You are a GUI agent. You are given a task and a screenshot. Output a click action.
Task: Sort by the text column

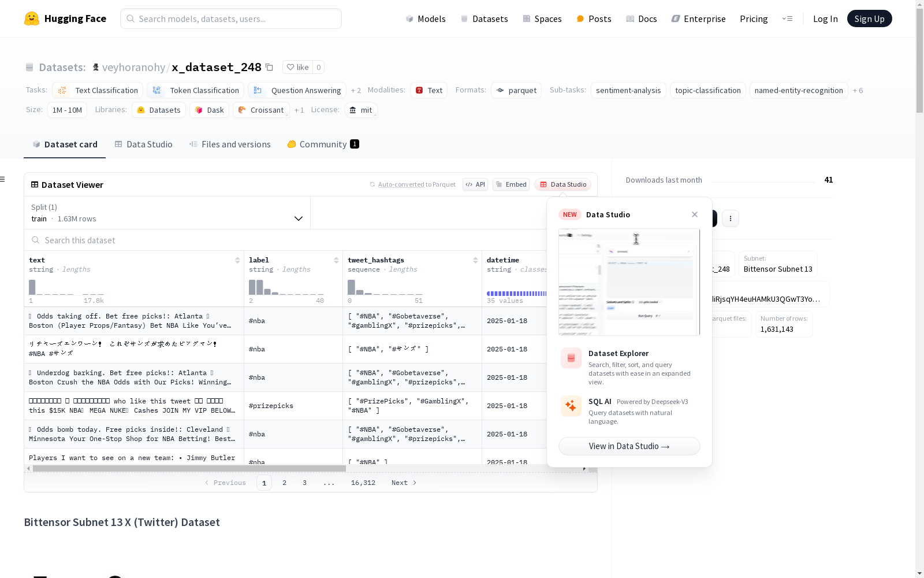point(237,260)
